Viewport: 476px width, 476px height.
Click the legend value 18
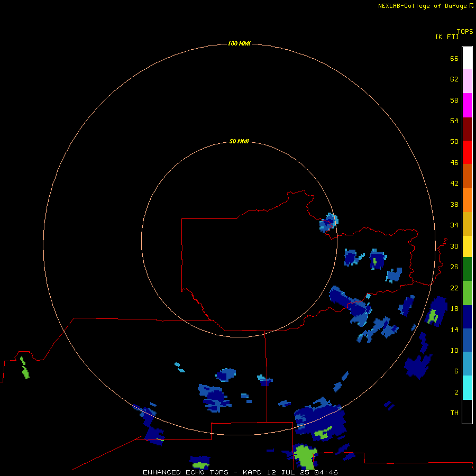point(454,309)
